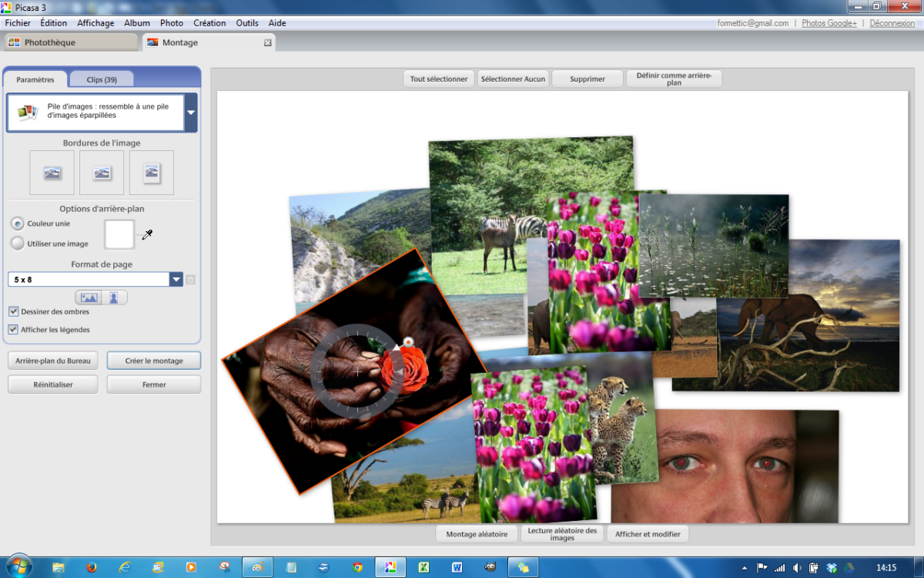924x578 pixels.
Task: Uncheck Dessiner des ombres checkbox
Action: (x=13, y=311)
